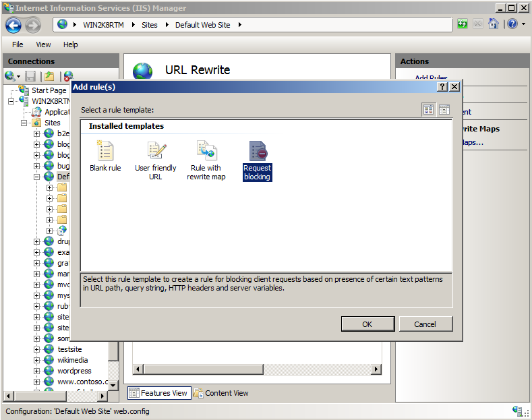This screenshot has height=420, width=532.
Task: Expand the wordpress site node
Action: (x=37, y=371)
